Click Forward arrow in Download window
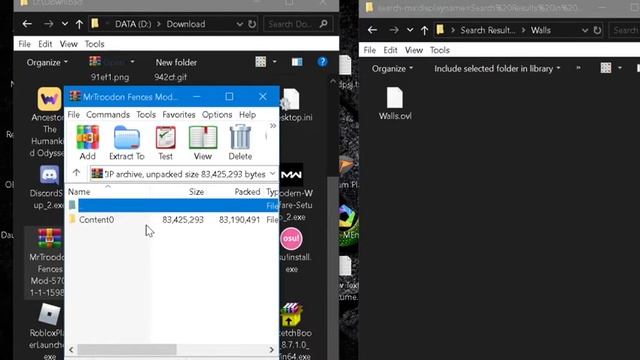The height and width of the screenshot is (360, 640). point(48,24)
